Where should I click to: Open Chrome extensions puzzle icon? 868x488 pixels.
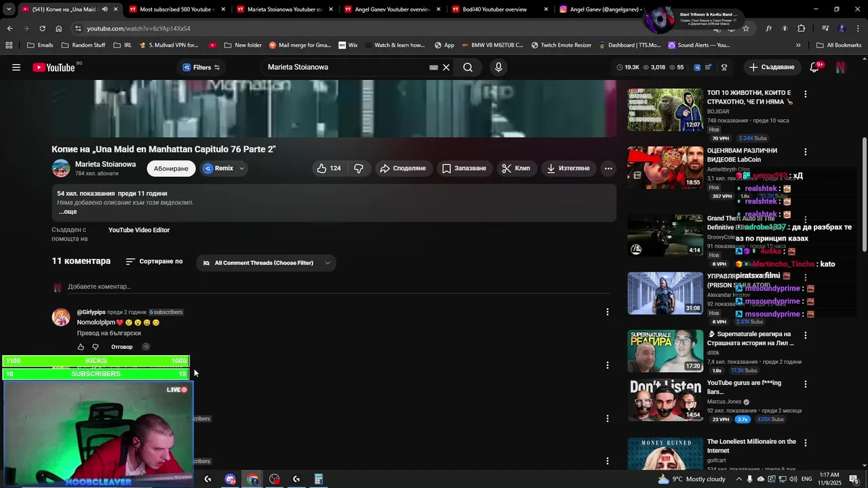[801, 28]
